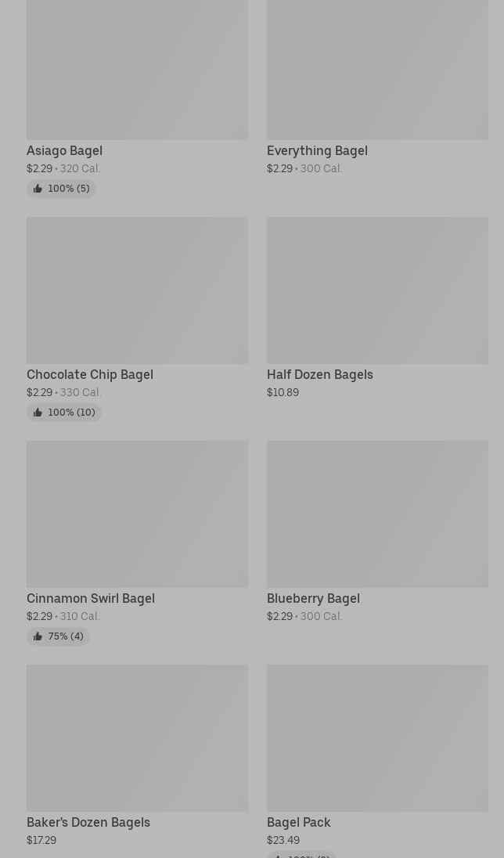
Task: Click the Everything Bagel name
Action: 317,150
